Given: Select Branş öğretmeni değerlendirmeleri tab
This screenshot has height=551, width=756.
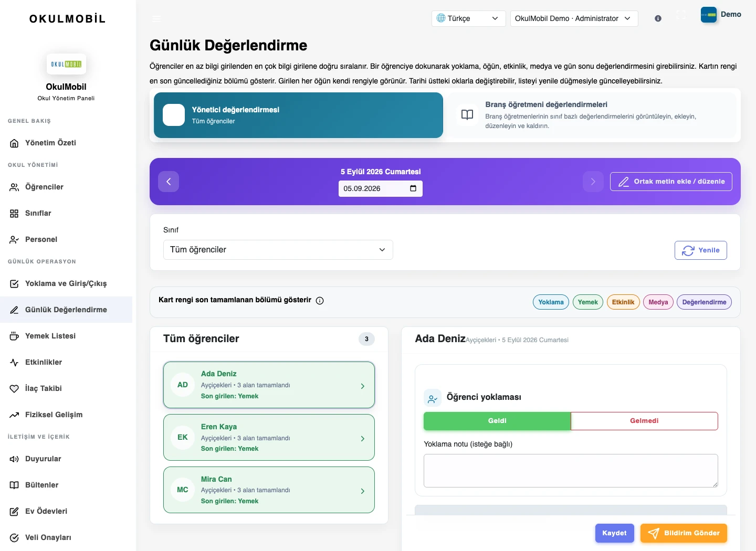Looking at the screenshot, I should point(592,115).
